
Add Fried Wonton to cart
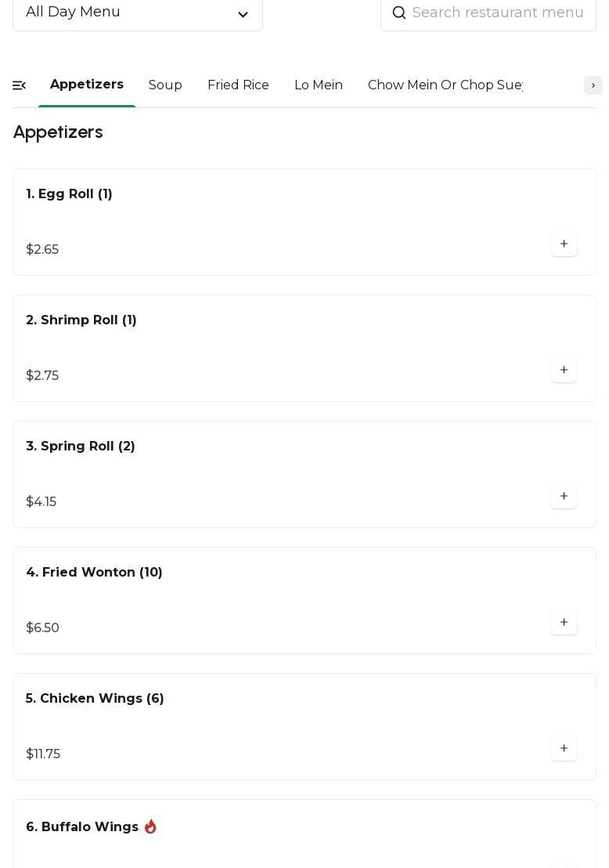(564, 623)
